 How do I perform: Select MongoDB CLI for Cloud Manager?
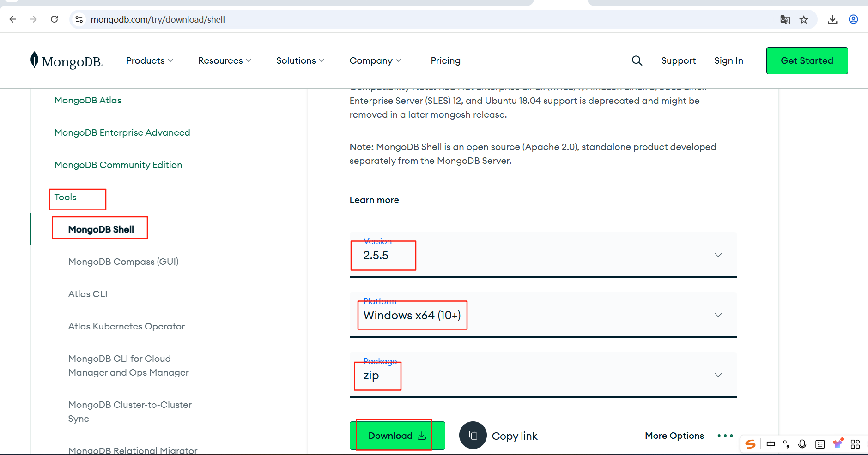128,365
